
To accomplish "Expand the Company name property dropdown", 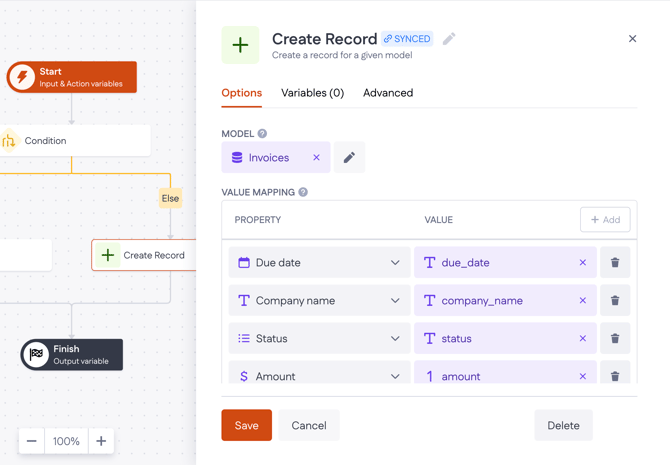I will (395, 301).
